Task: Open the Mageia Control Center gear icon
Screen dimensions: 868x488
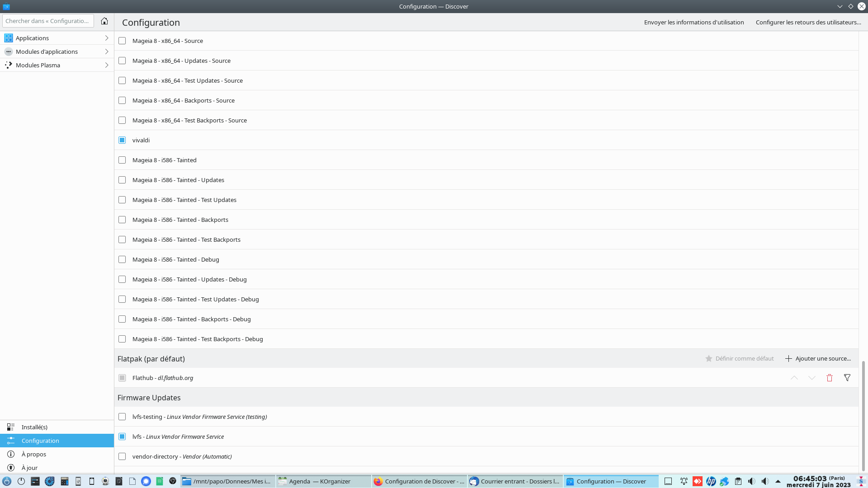Action: 50,481
